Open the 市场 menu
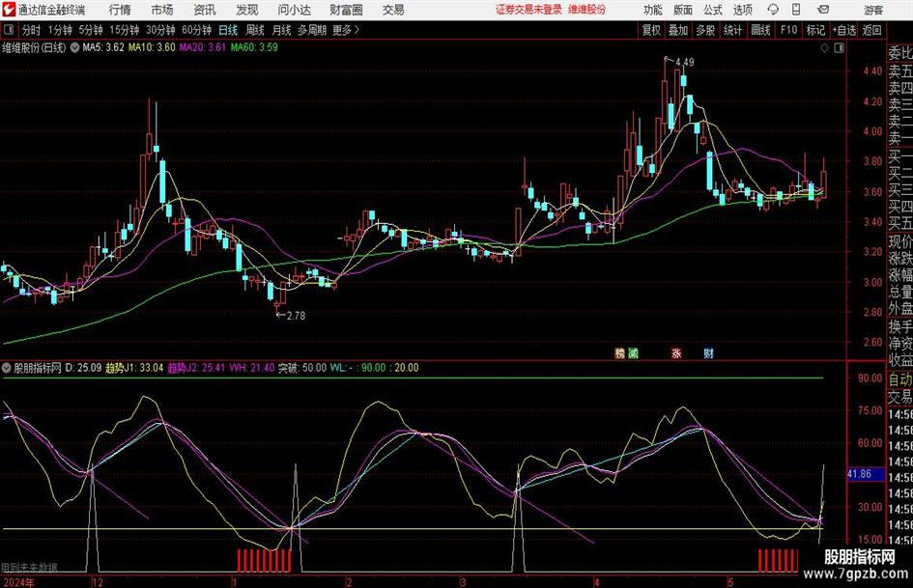Screen dimensions: 913x588 click(x=162, y=10)
